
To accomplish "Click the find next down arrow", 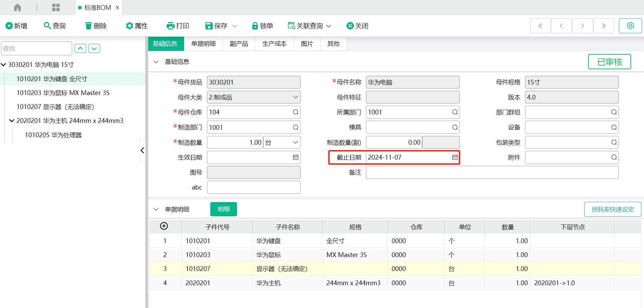I will 94,49.
